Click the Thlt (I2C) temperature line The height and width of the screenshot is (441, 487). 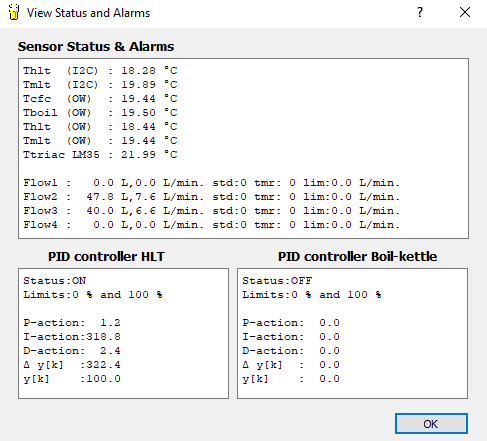100,71
